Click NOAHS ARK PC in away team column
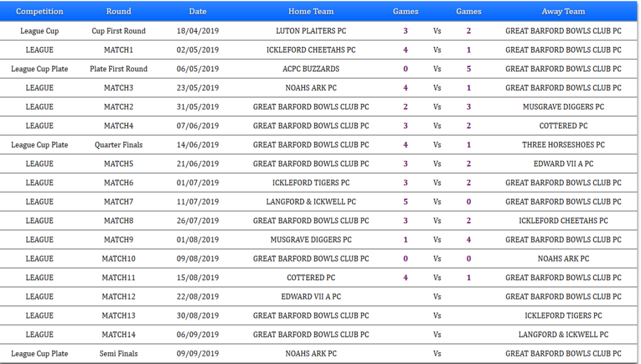This screenshot has width=641, height=364. (x=563, y=259)
